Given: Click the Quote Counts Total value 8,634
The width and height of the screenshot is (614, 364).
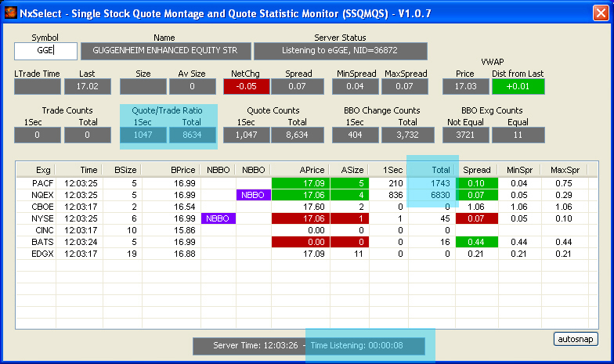Looking at the screenshot, I should (298, 135).
